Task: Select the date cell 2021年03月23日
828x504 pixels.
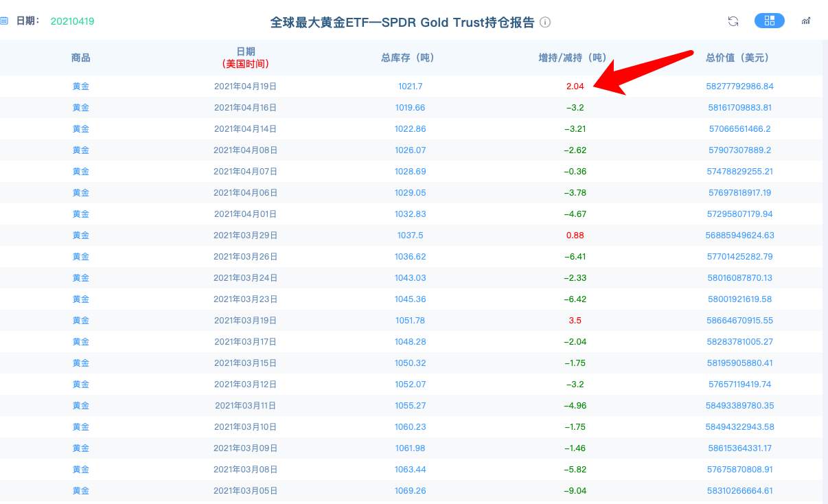Action: pos(246,299)
